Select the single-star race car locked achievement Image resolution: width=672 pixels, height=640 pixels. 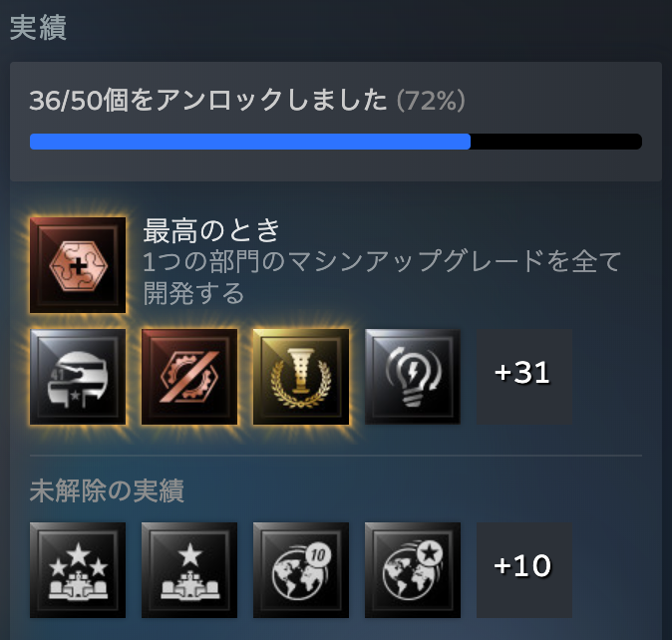click(189, 570)
